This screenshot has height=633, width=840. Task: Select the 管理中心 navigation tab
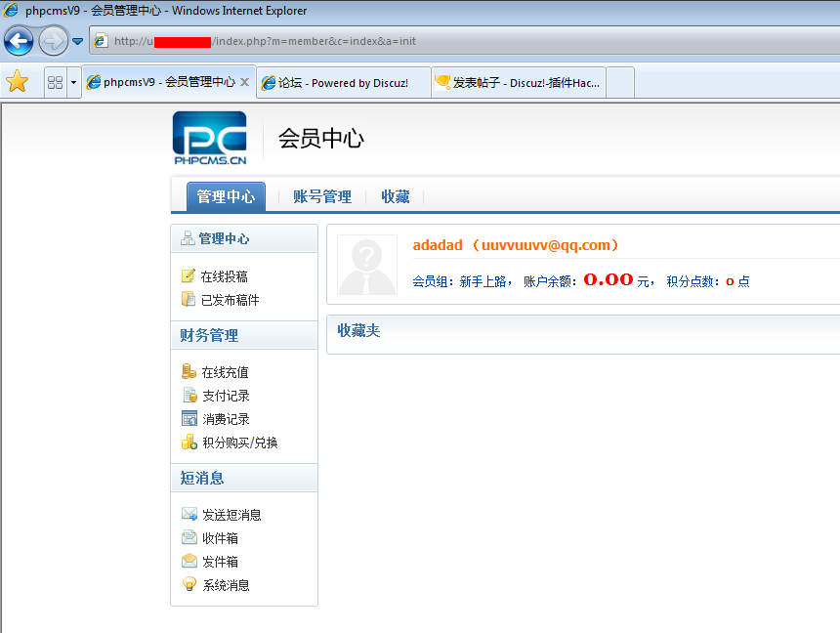(x=226, y=196)
